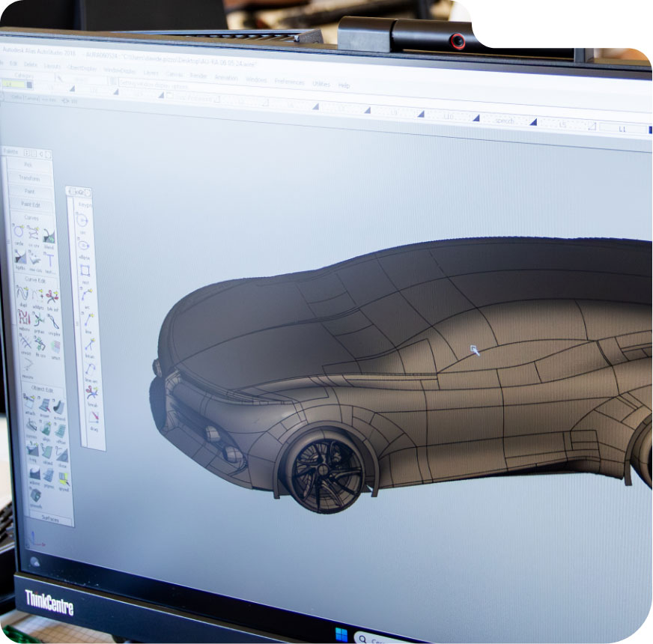Viewport: 653px width, 644px height.
Task: Open the Help menu
Action: click(x=344, y=85)
